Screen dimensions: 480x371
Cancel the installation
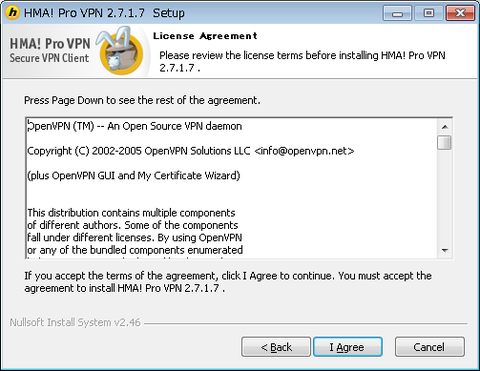click(430, 347)
